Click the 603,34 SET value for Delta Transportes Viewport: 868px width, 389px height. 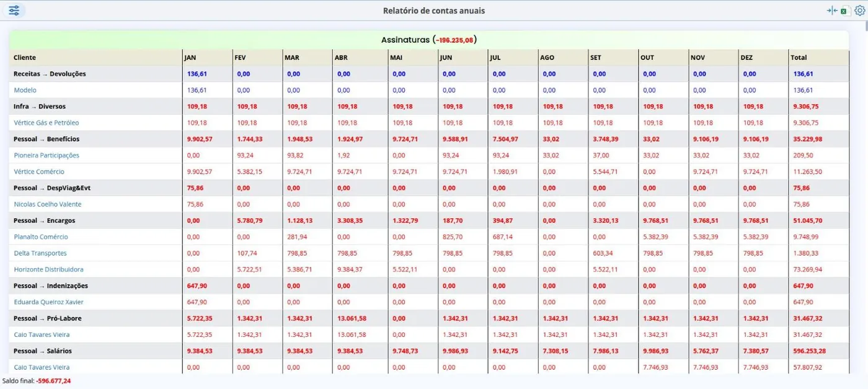pyautogui.click(x=603, y=253)
